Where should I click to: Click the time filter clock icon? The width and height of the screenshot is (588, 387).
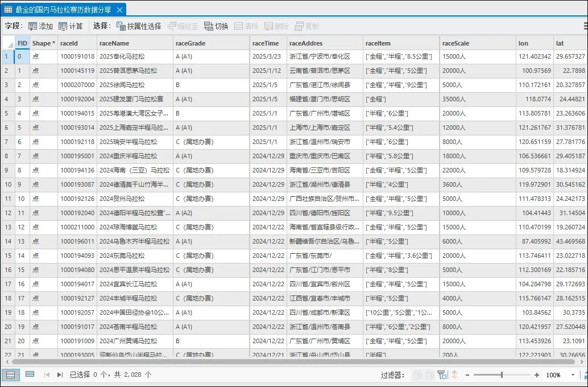tap(417, 374)
